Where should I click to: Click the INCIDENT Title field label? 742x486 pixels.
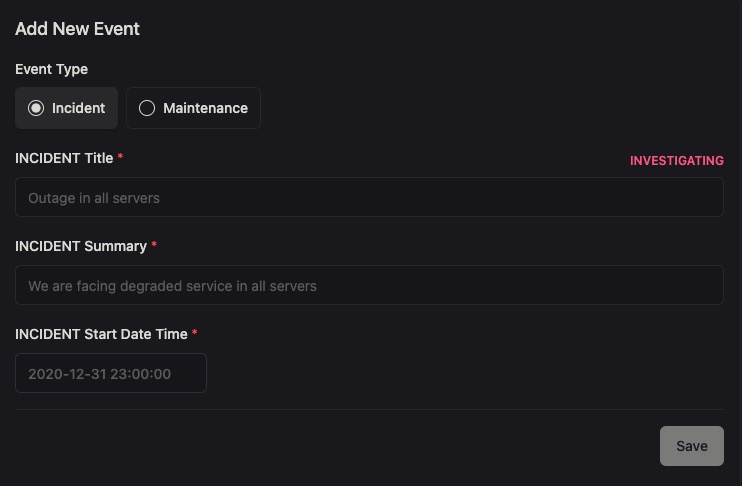(x=64, y=158)
